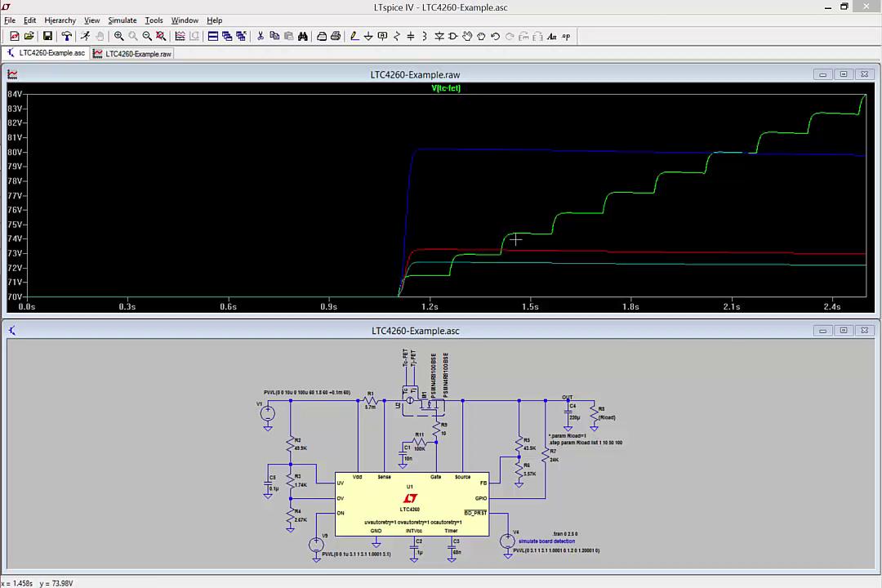882x588 pixels.
Task: Select the Draw Wire pencil tool
Action: (x=354, y=36)
